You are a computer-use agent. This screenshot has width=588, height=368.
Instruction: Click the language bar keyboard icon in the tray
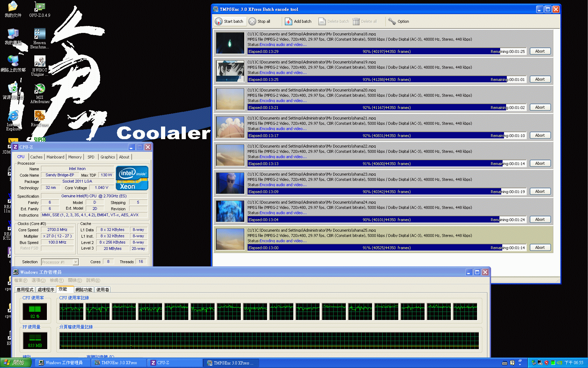[504, 363]
